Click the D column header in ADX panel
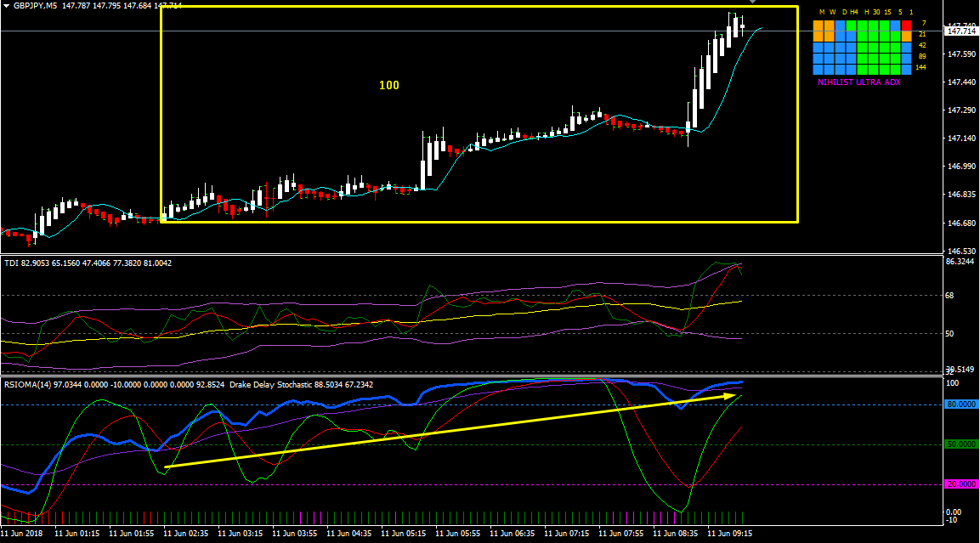The image size is (980, 543). [x=844, y=12]
